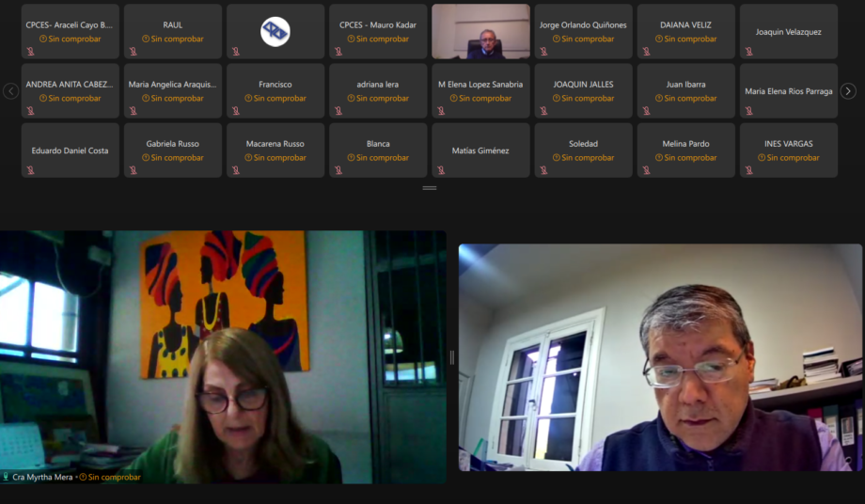Click the vertical divider between the two videos
The height and width of the screenshot is (504, 865).
click(452, 358)
